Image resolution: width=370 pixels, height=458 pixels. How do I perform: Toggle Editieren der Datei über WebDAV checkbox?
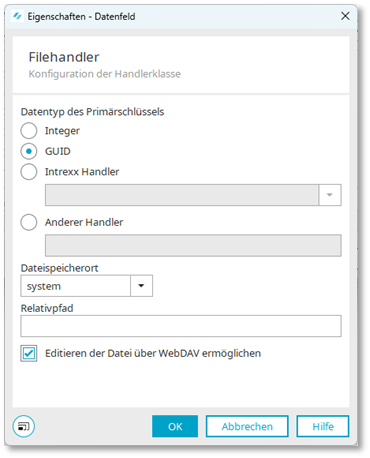coord(29,353)
